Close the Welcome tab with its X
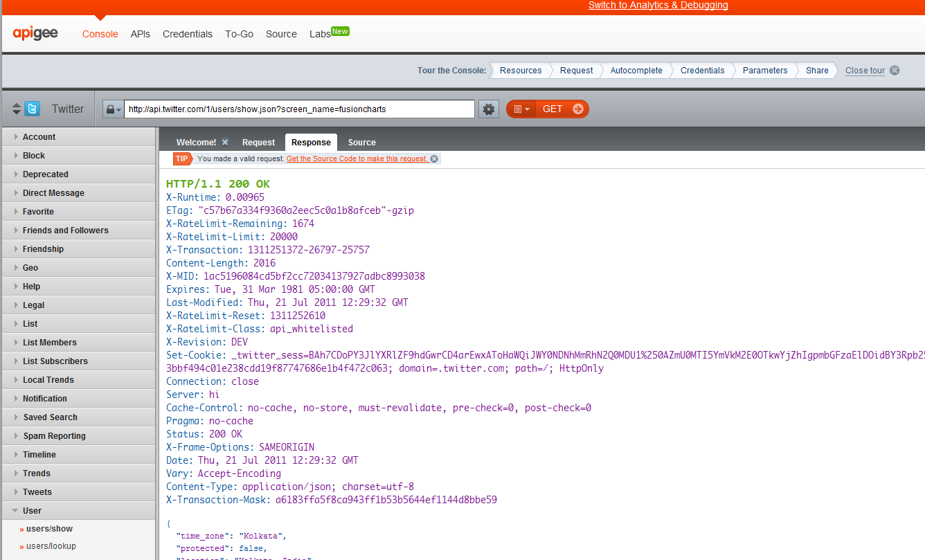 [x=225, y=142]
